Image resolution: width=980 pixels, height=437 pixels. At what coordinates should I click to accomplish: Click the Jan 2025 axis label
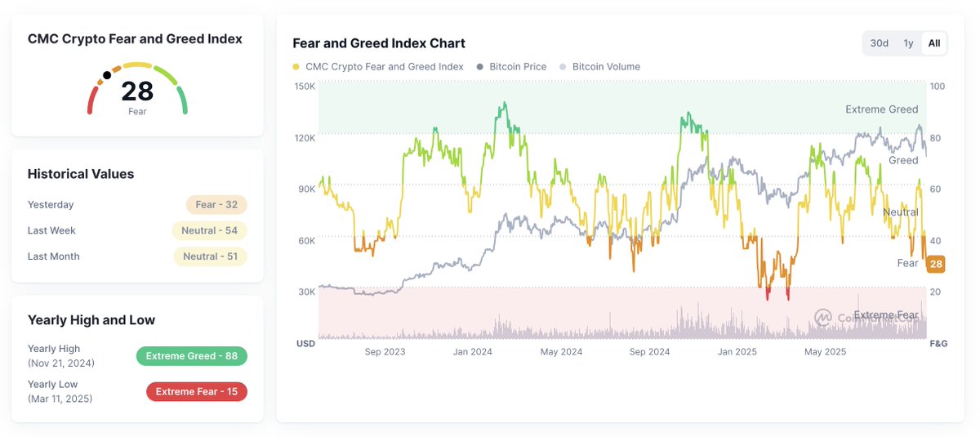[x=737, y=352]
